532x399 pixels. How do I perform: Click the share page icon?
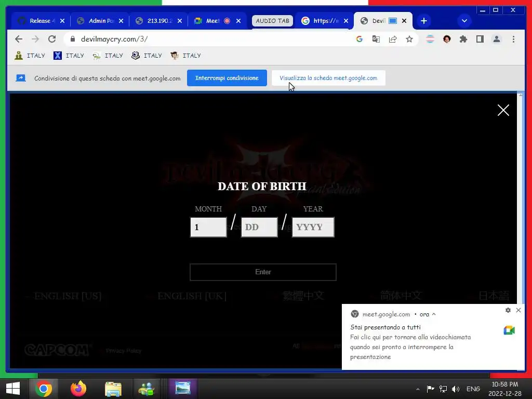(x=393, y=39)
